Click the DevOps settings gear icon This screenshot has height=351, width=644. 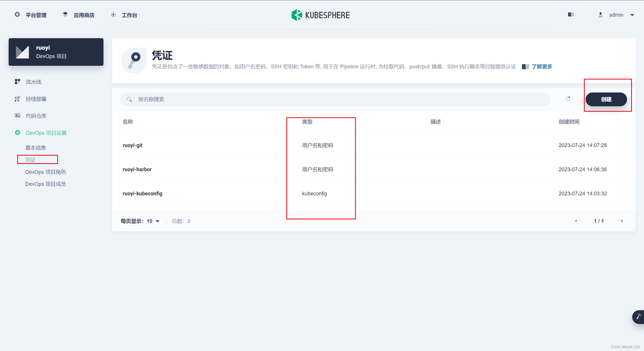tap(18, 132)
